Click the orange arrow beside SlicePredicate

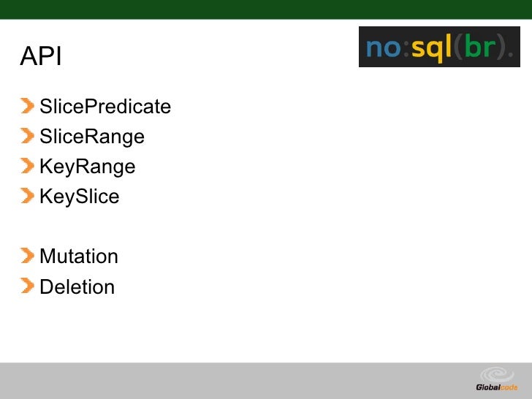[x=27, y=105]
